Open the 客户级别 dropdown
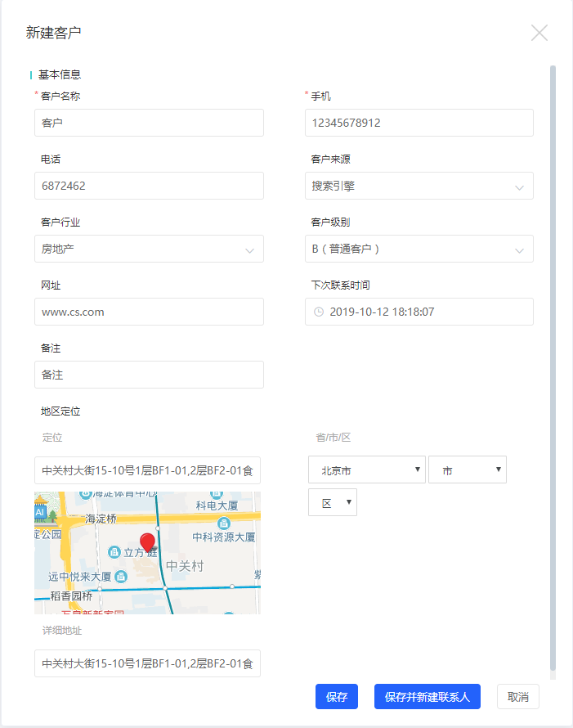573x728 pixels. point(419,249)
